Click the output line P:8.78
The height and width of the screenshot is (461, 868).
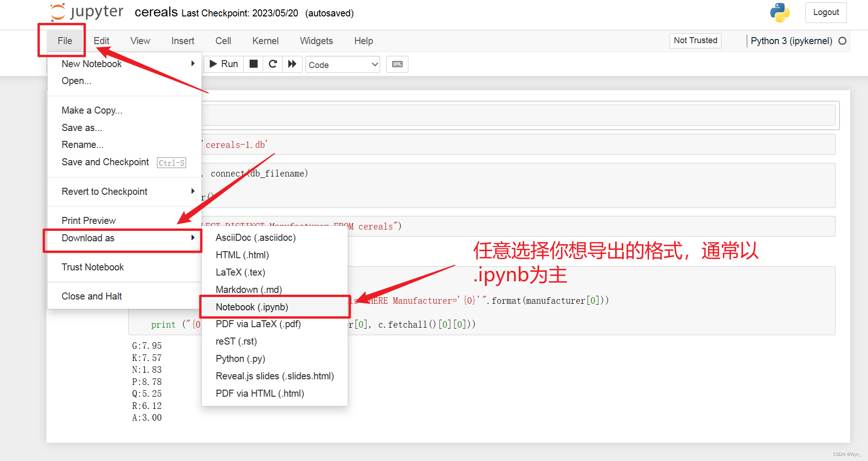tap(147, 382)
